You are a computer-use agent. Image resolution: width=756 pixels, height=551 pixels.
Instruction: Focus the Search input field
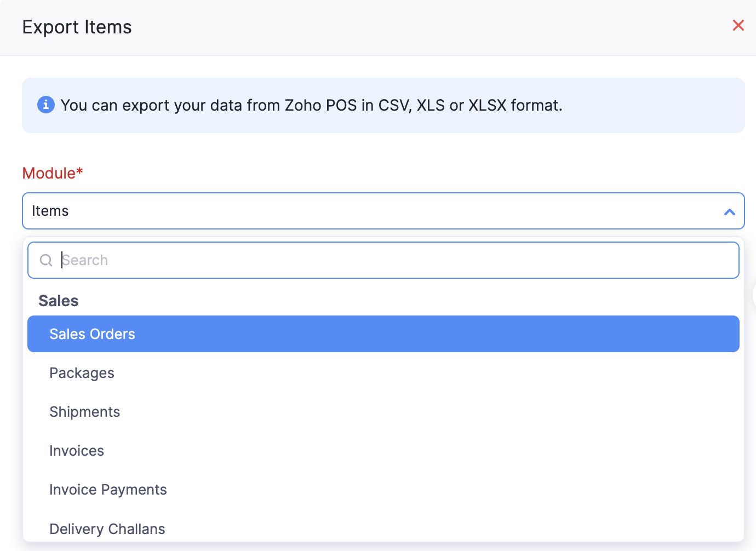click(383, 260)
